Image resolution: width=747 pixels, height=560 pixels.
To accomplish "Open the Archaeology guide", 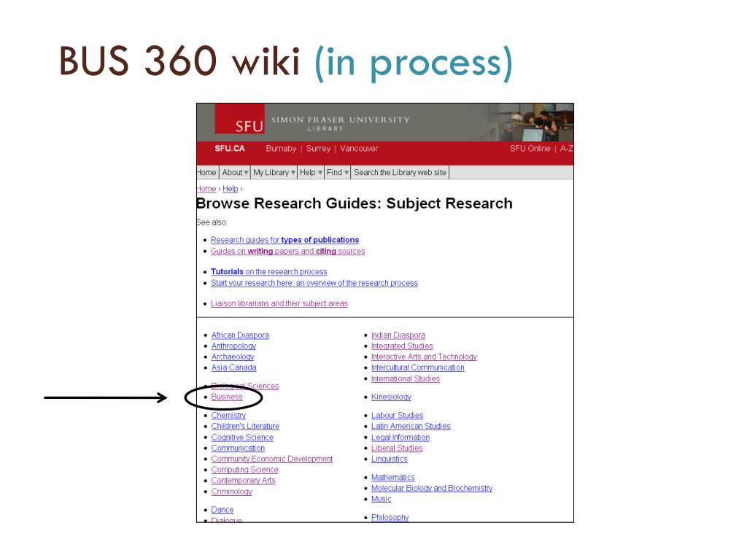I will [x=233, y=357].
